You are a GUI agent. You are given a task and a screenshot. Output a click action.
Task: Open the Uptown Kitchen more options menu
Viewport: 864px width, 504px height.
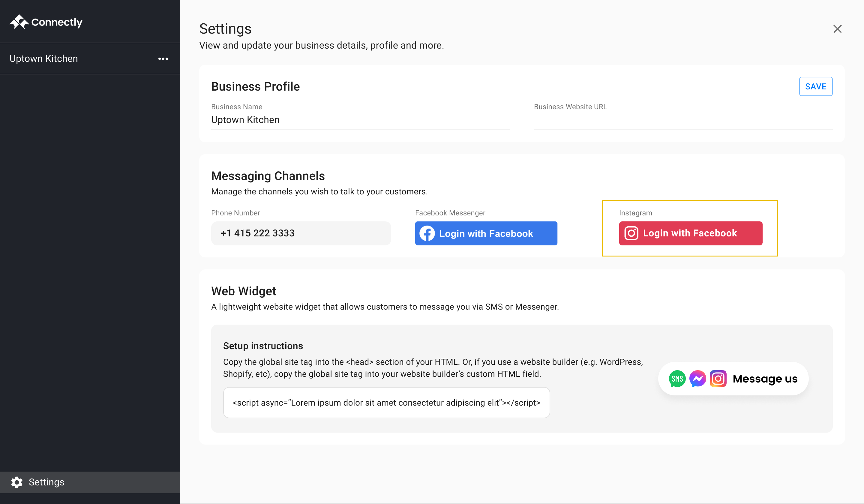tap(163, 58)
